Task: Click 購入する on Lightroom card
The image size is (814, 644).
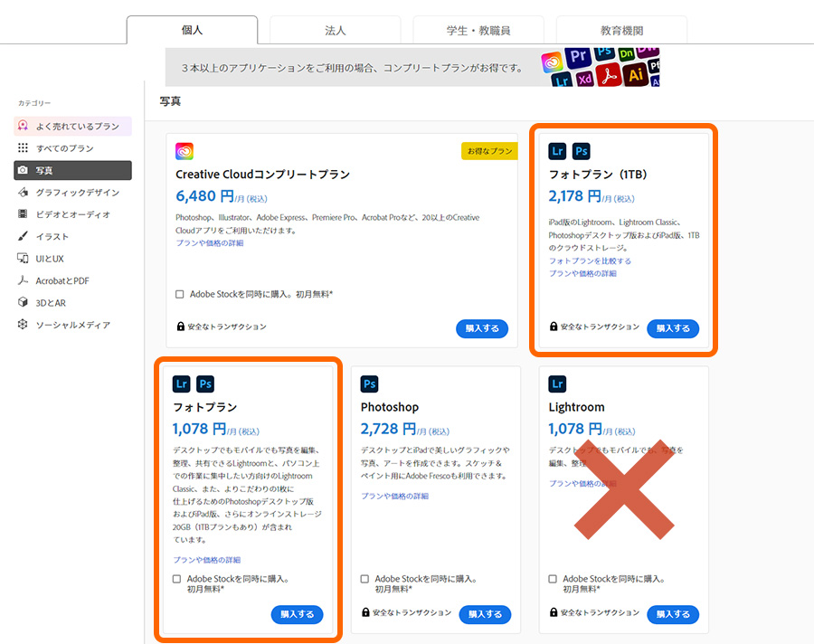Action: click(x=673, y=614)
